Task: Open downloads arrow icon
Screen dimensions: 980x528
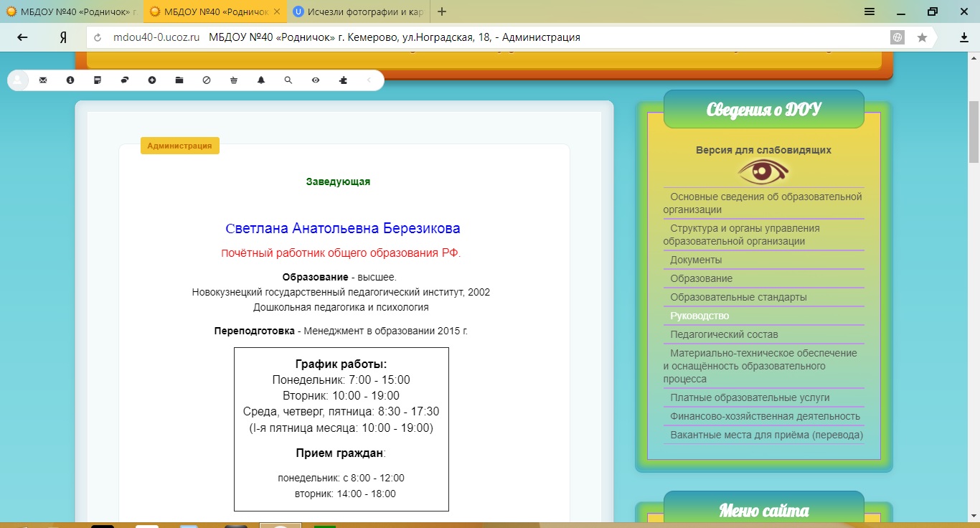Action: 964,37
